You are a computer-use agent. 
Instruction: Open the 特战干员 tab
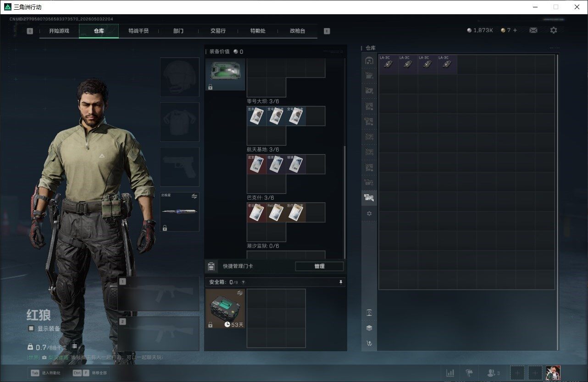coord(138,31)
